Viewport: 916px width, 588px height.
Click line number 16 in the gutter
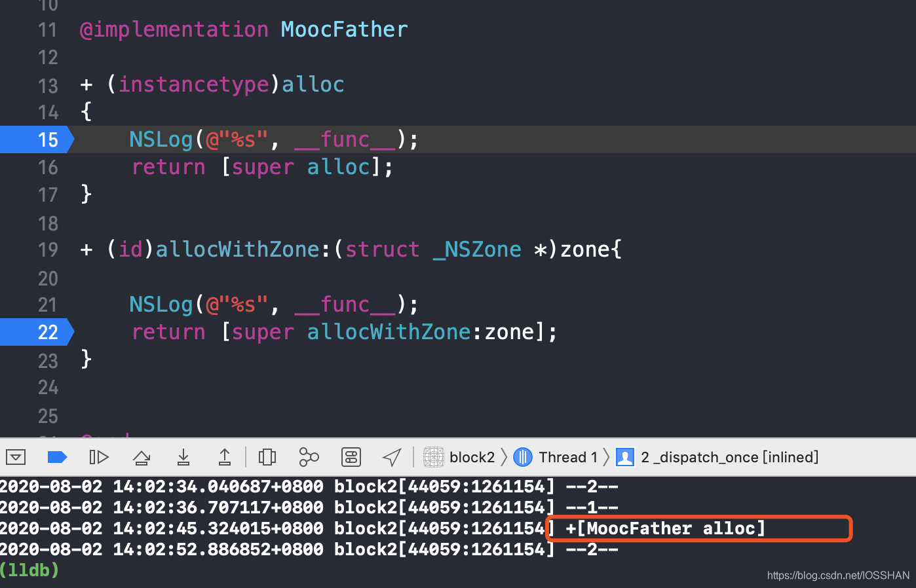click(48, 168)
